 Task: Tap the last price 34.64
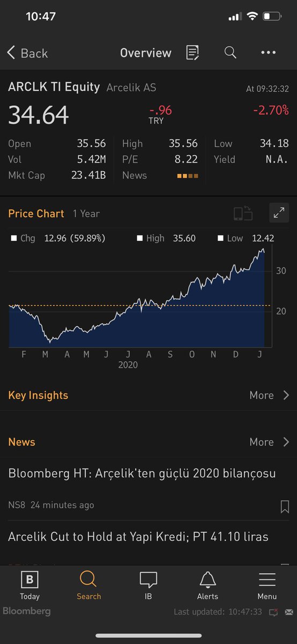[x=39, y=115]
